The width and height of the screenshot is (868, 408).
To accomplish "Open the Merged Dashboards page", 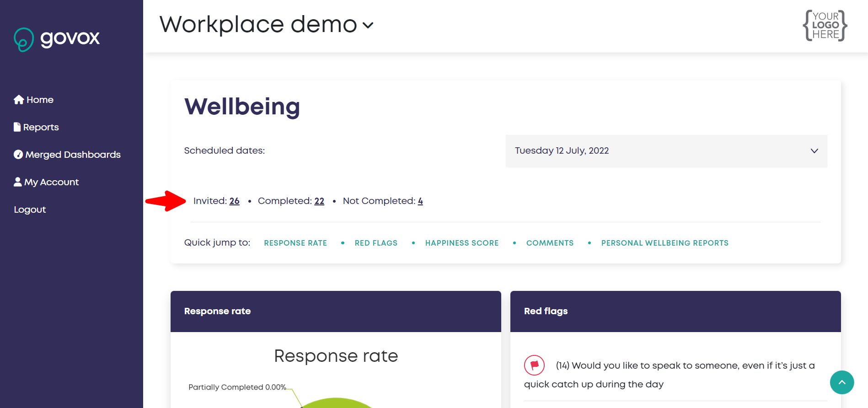I will [67, 155].
